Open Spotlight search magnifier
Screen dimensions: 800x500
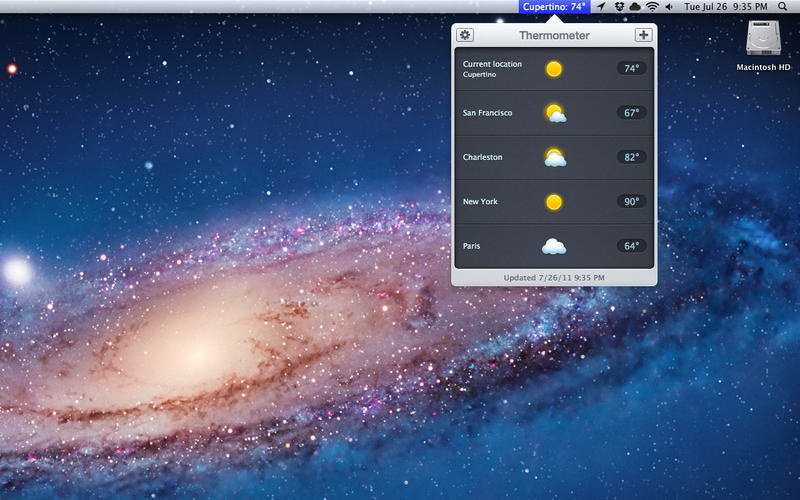tap(782, 6)
